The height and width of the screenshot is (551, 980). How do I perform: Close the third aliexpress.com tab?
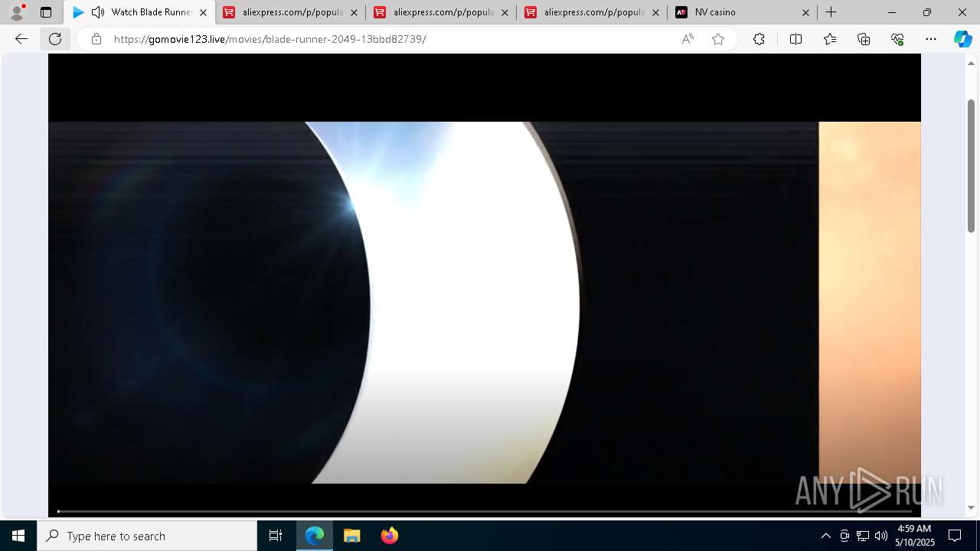[x=655, y=12]
